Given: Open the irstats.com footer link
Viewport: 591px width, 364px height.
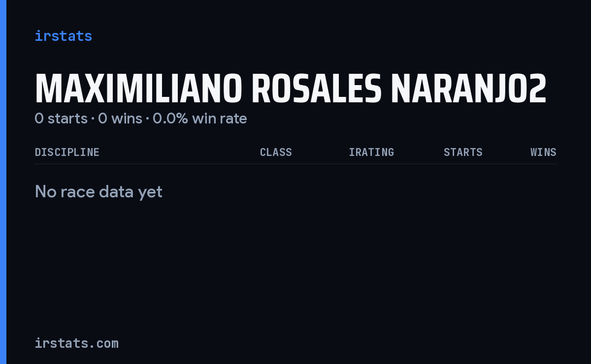Looking at the screenshot, I should click(76, 343).
